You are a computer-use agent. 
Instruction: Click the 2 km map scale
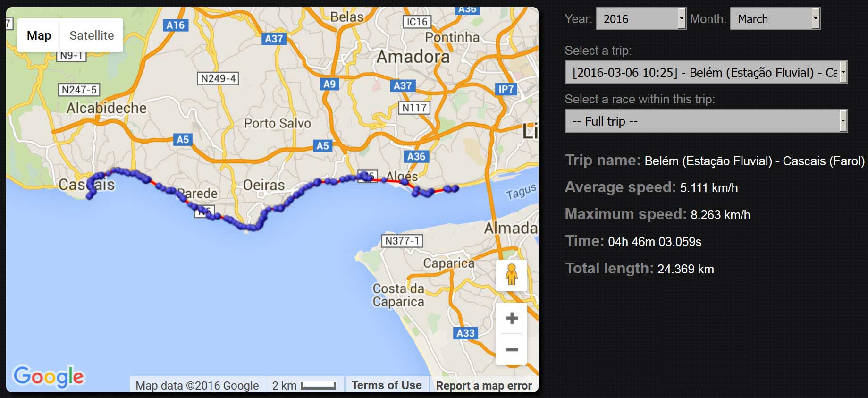pos(304,385)
